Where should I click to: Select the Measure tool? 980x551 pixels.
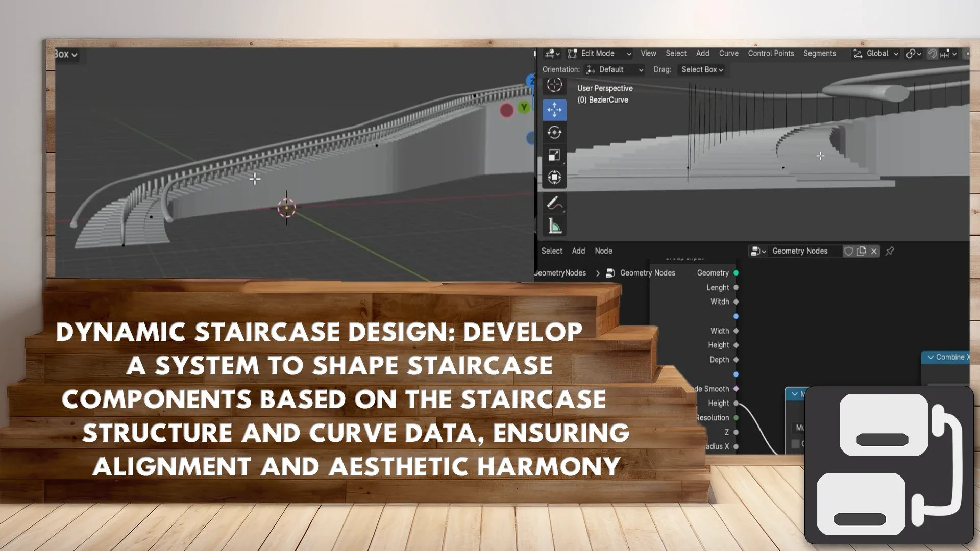(554, 226)
